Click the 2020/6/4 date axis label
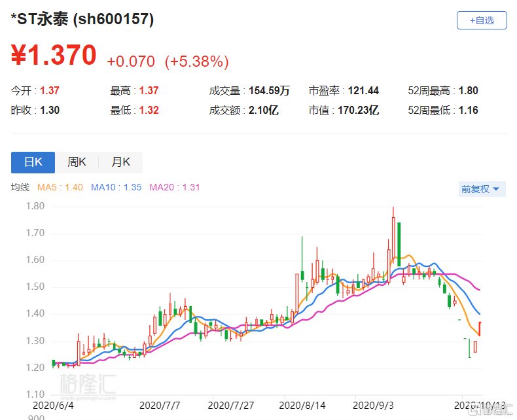Image resolution: width=517 pixels, height=420 pixels. [53, 405]
